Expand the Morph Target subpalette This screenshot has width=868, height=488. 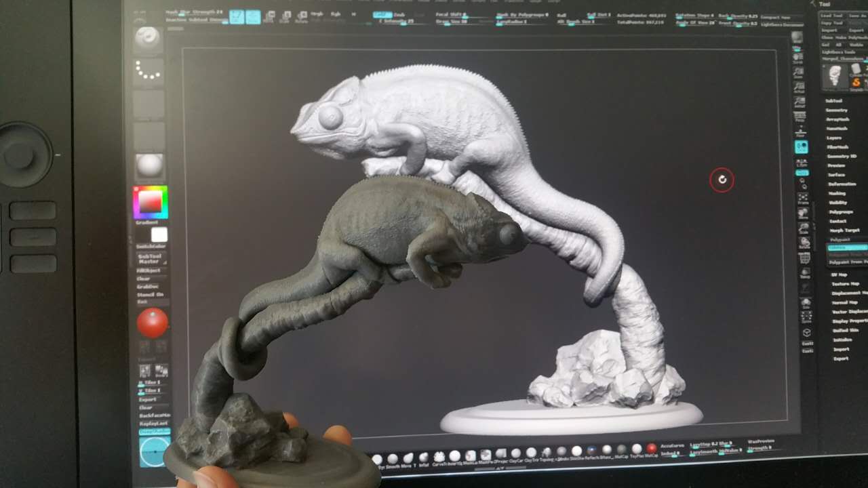tap(844, 230)
